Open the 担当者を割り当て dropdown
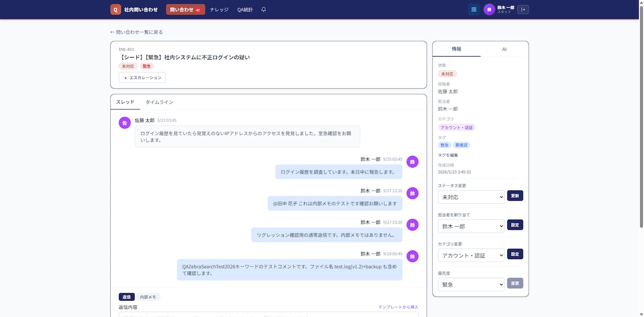This screenshot has height=317, width=644. click(x=471, y=226)
